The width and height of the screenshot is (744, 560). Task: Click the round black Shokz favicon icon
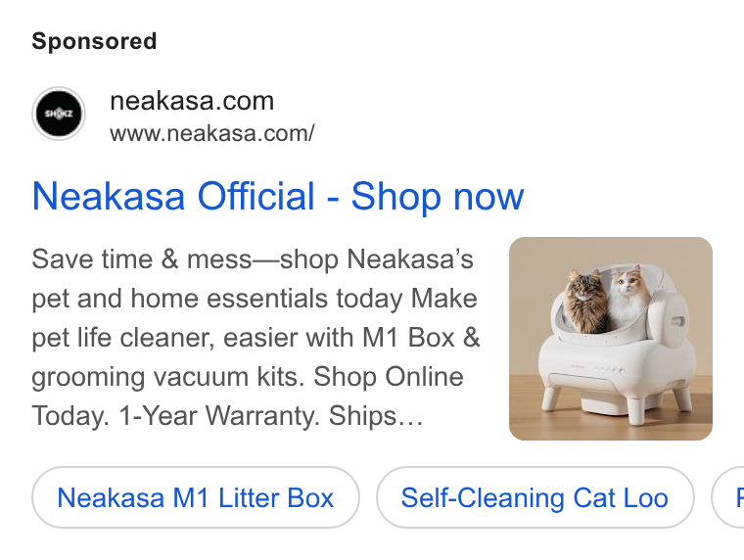pos(59,114)
